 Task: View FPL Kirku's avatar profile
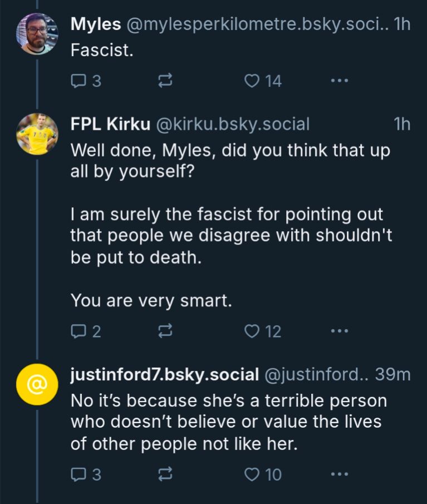pyautogui.click(x=36, y=134)
